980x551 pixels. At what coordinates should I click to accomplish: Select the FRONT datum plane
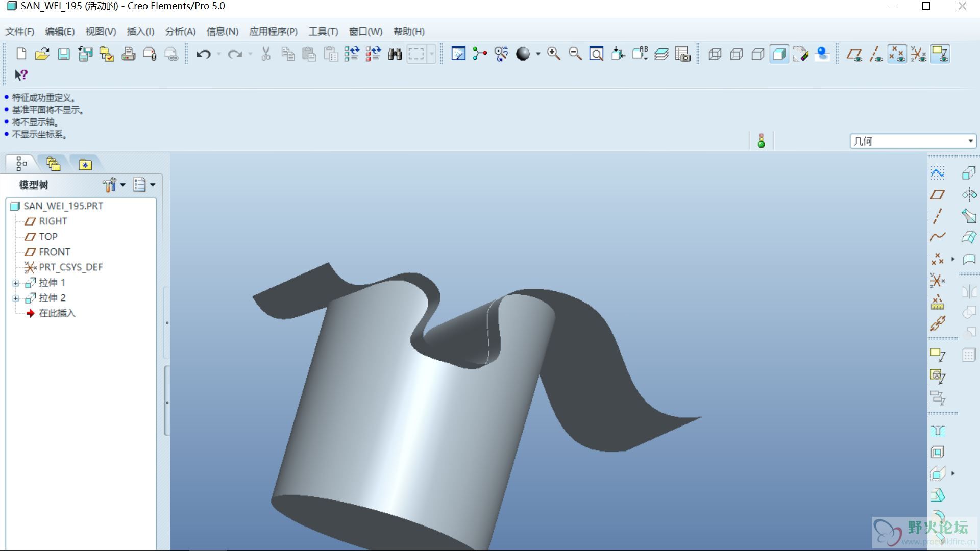click(55, 252)
